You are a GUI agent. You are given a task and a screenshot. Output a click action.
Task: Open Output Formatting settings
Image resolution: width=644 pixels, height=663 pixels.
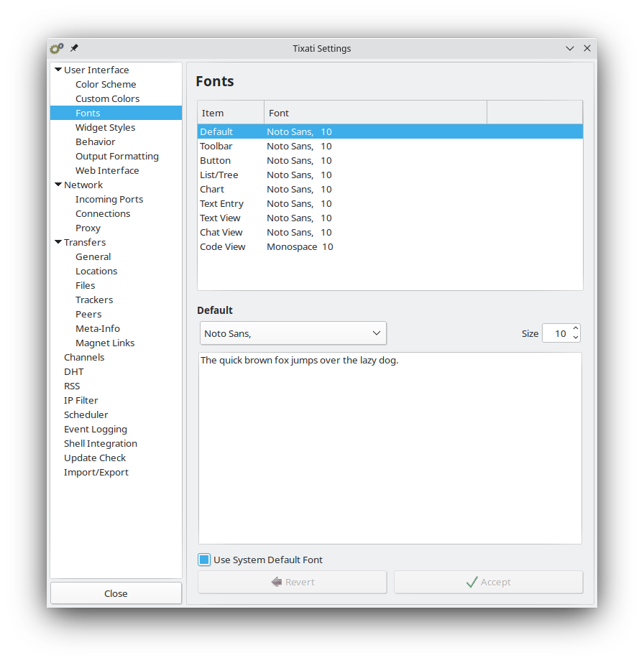point(117,156)
